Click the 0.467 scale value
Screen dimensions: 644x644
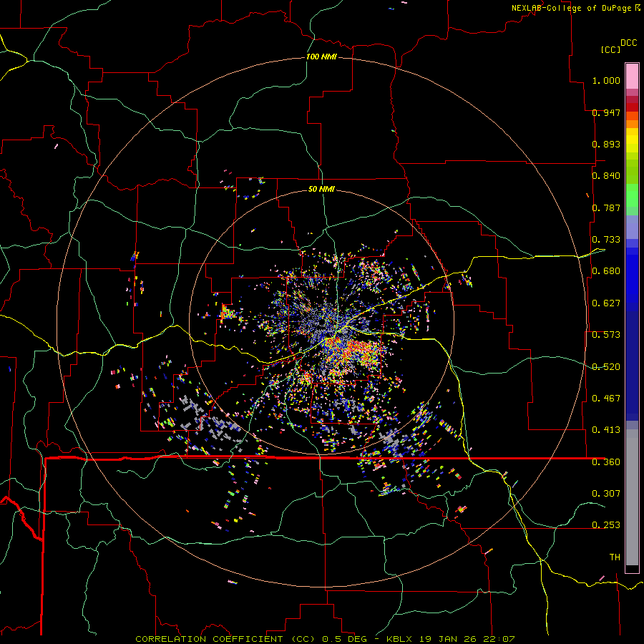606,399
